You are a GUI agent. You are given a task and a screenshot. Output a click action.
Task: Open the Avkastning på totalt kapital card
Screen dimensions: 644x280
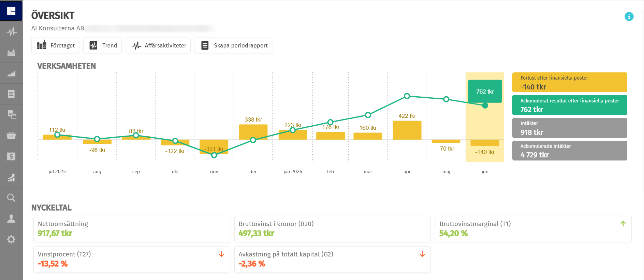click(x=333, y=260)
